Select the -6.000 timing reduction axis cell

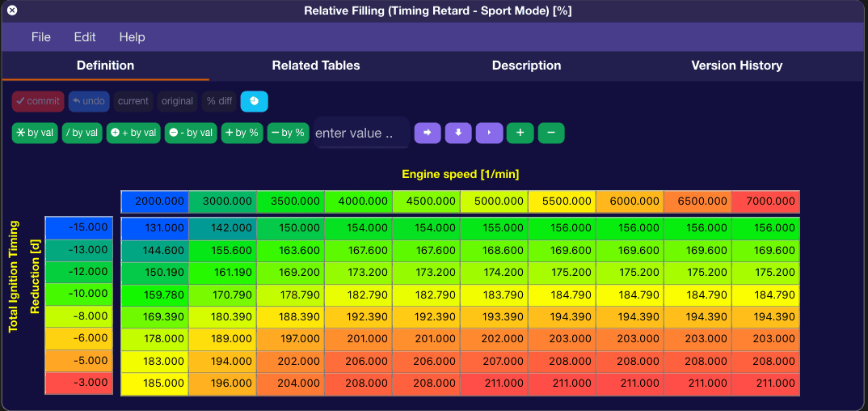78,338
